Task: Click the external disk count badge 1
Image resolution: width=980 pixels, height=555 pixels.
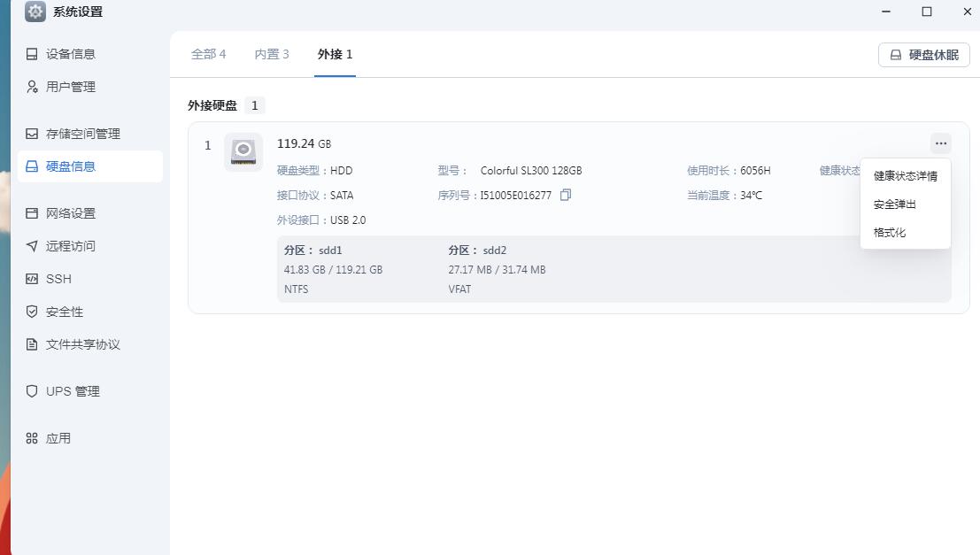Action: (254, 105)
